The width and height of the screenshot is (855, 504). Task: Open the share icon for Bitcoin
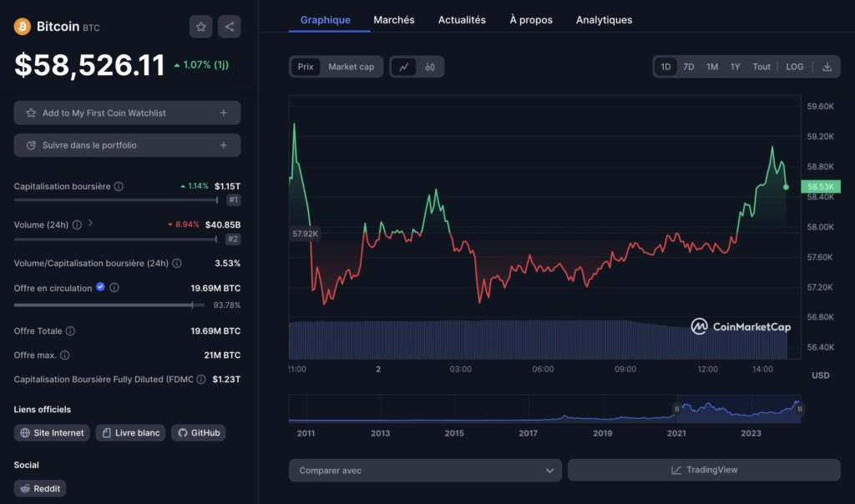[229, 26]
